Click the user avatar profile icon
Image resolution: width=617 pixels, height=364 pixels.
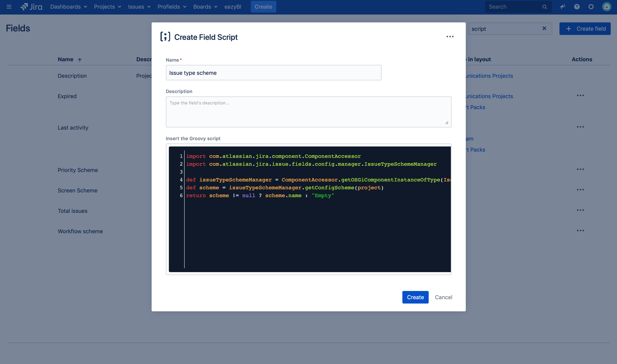[x=607, y=6]
